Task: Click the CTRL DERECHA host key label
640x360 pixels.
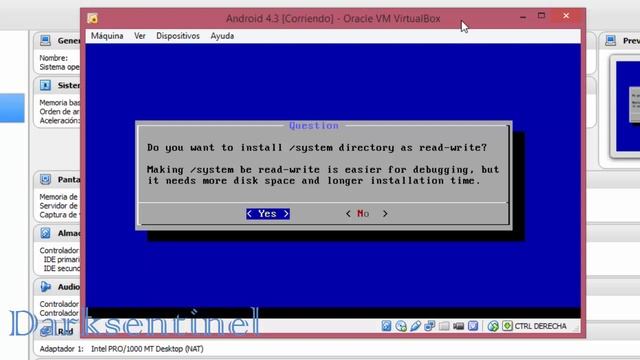Action: (x=540, y=326)
